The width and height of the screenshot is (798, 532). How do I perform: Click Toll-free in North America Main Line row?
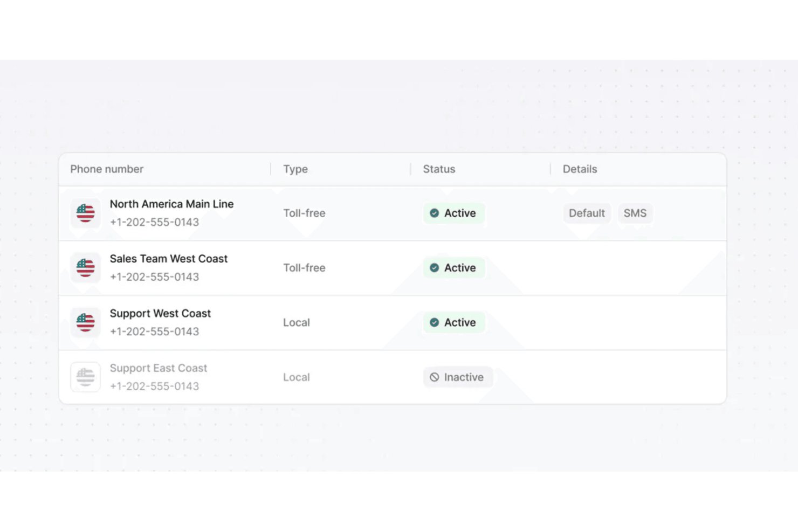(x=304, y=213)
